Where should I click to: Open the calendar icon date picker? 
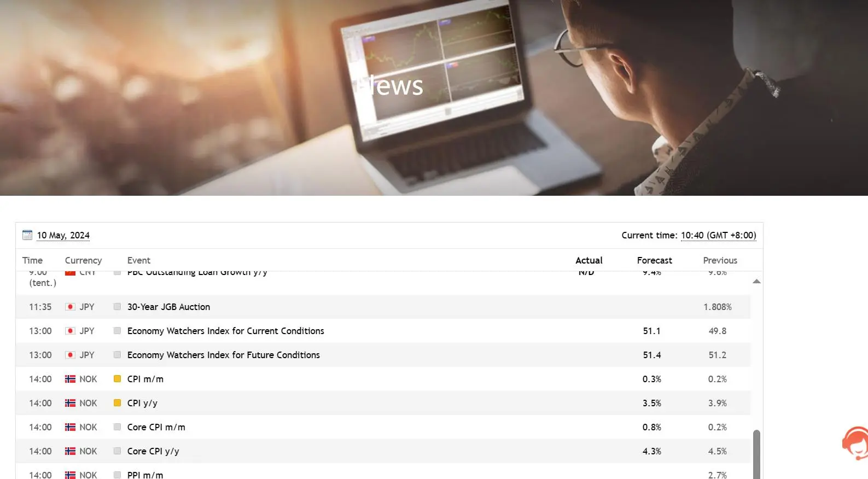[27, 235]
